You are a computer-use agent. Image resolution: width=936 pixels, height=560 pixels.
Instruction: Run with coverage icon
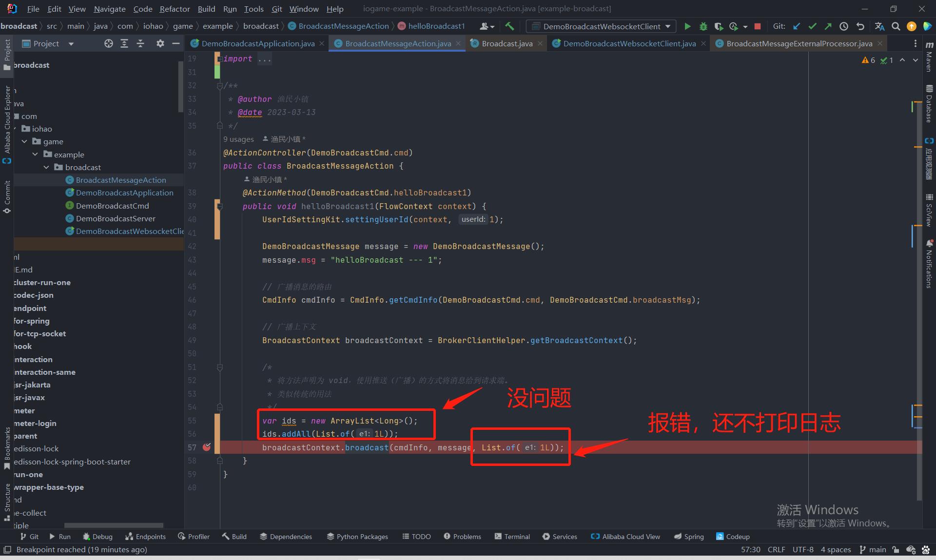coord(719,26)
